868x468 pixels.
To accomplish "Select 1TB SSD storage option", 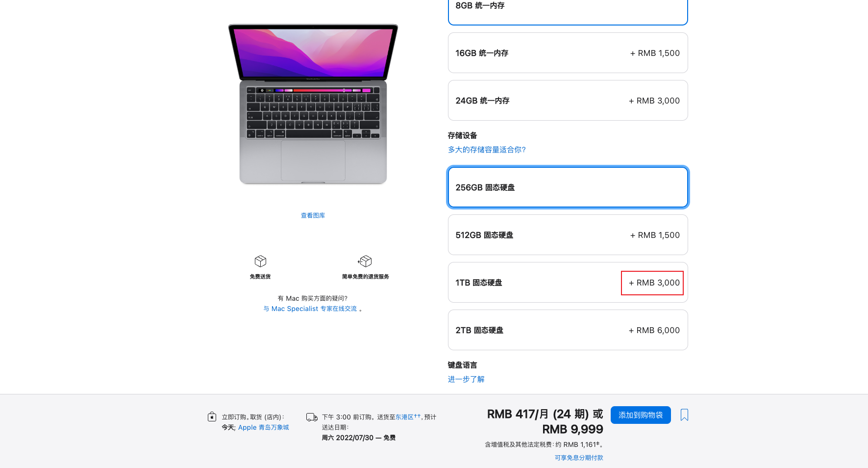I will 568,283.
